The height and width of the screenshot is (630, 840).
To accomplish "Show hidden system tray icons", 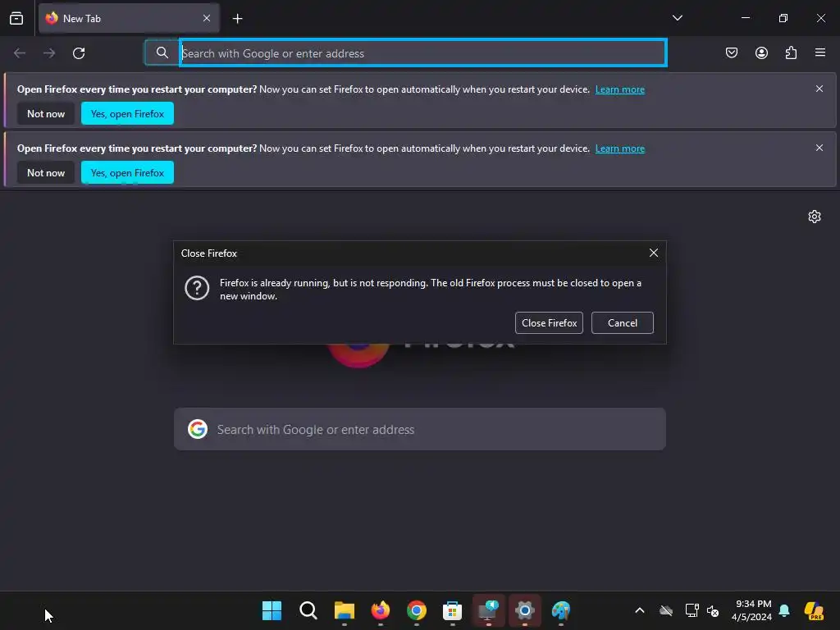I will tap(640, 610).
